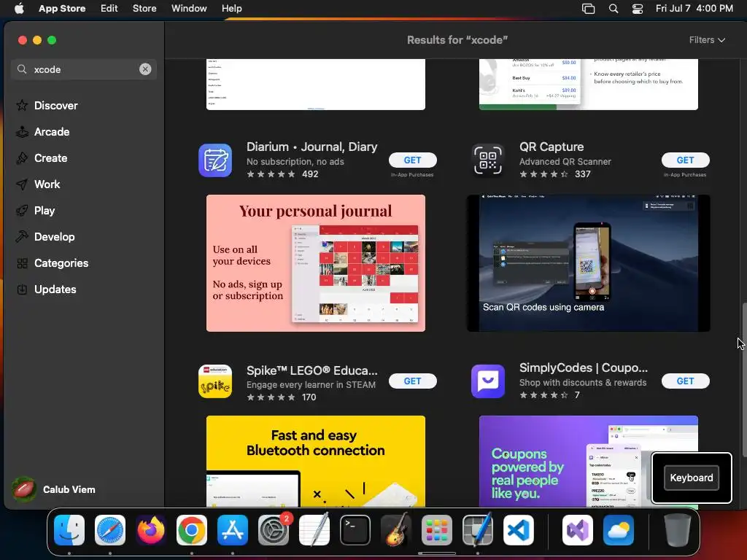
Task: Get the Spike LEGO Education app
Action: 413,381
